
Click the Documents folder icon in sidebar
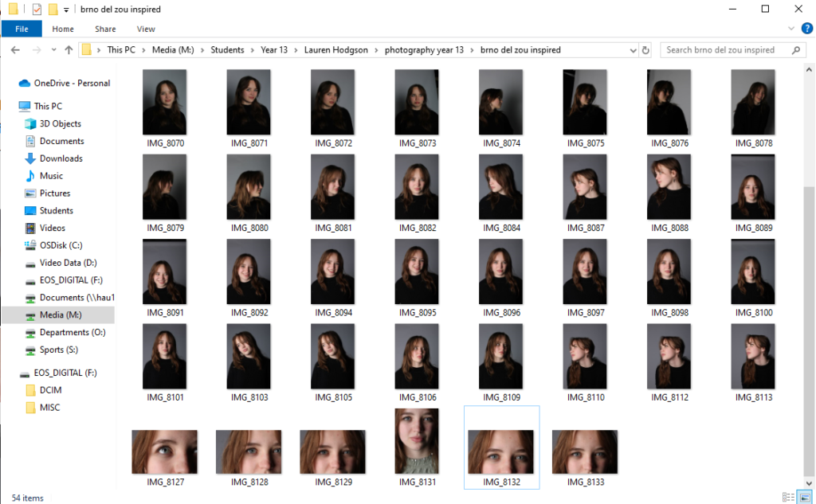click(30, 141)
